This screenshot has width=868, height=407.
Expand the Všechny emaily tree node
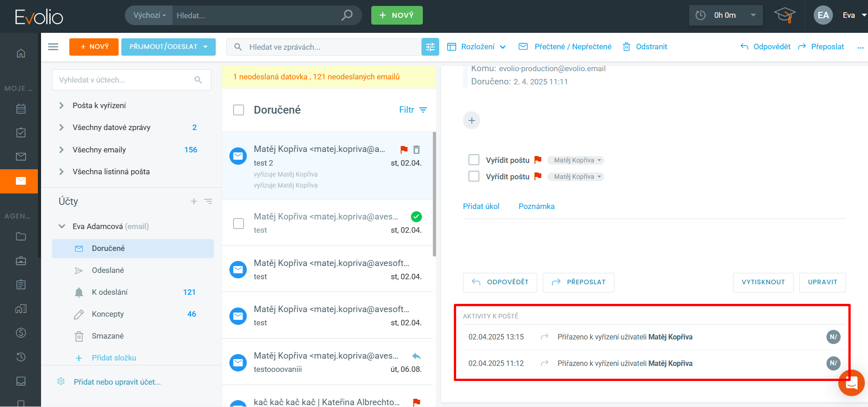(62, 150)
